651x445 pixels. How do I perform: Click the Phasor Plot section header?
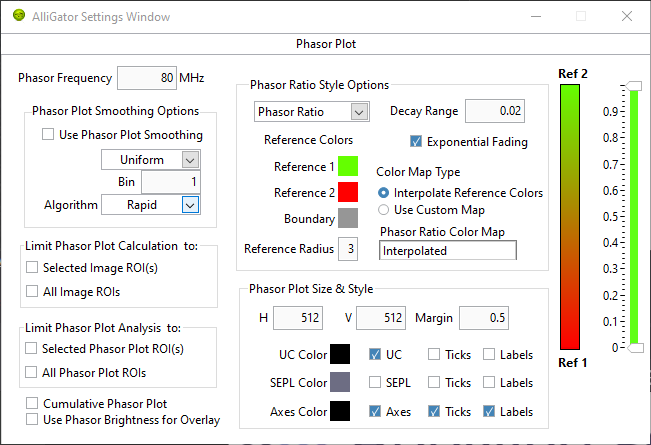tap(326, 44)
